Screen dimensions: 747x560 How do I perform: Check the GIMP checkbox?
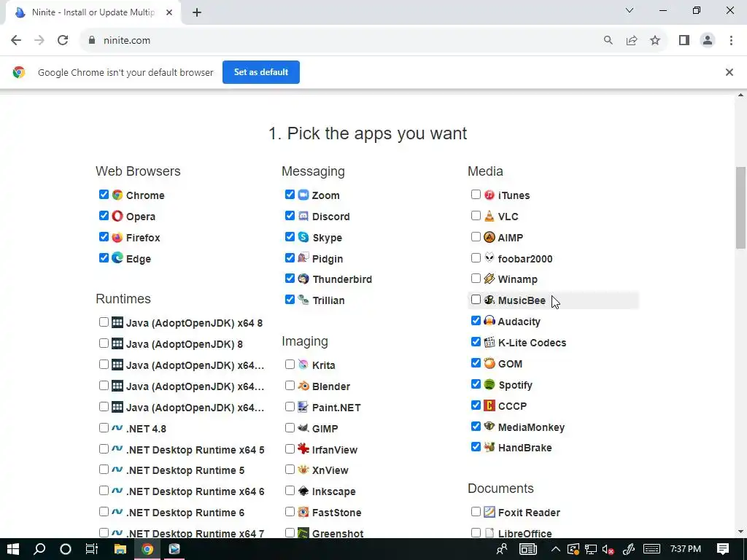290,427
